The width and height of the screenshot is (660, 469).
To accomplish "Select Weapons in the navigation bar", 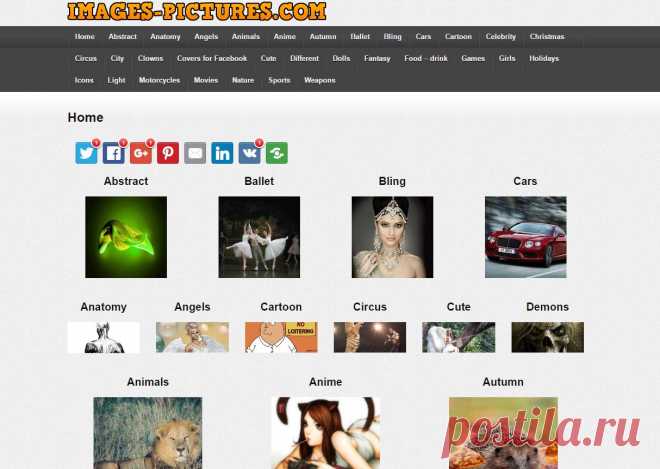I will 320,80.
